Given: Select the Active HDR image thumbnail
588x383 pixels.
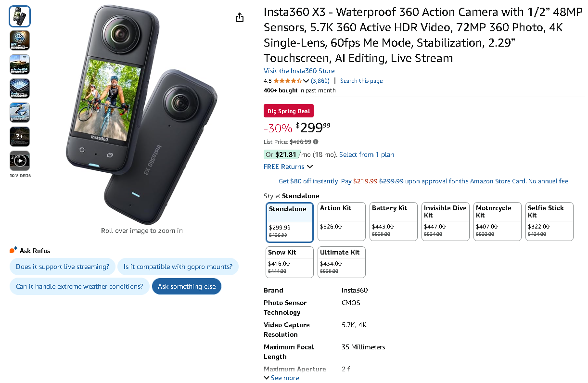Looking at the screenshot, I should (x=20, y=64).
